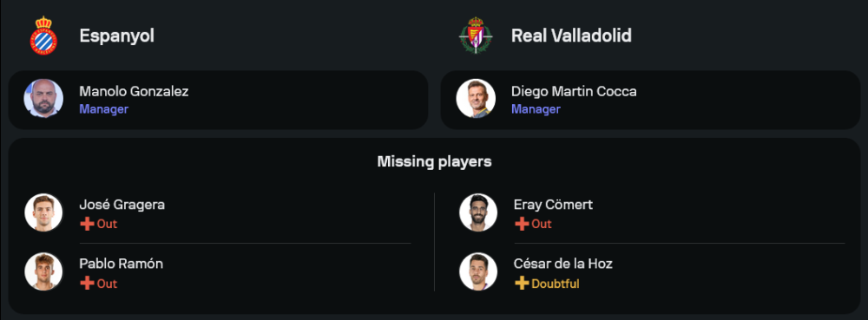The height and width of the screenshot is (320, 868).
Task: Select César de la Hoz's avatar
Action: pyautogui.click(x=478, y=272)
